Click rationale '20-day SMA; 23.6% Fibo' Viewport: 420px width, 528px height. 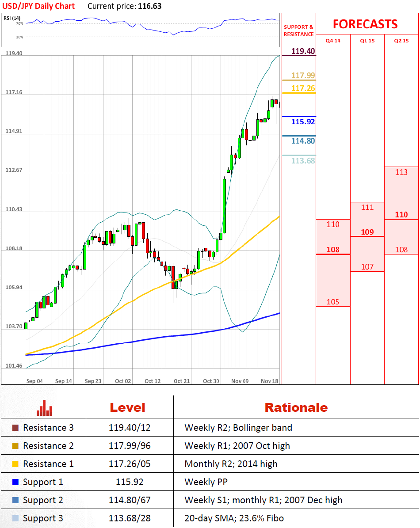234,518
